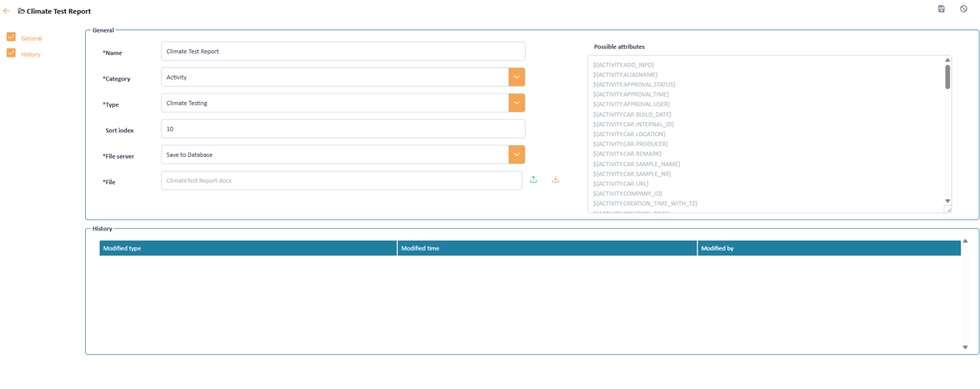Screen dimensions: 980x389
Task: Toggle the General section checkbox
Action: 11,36
